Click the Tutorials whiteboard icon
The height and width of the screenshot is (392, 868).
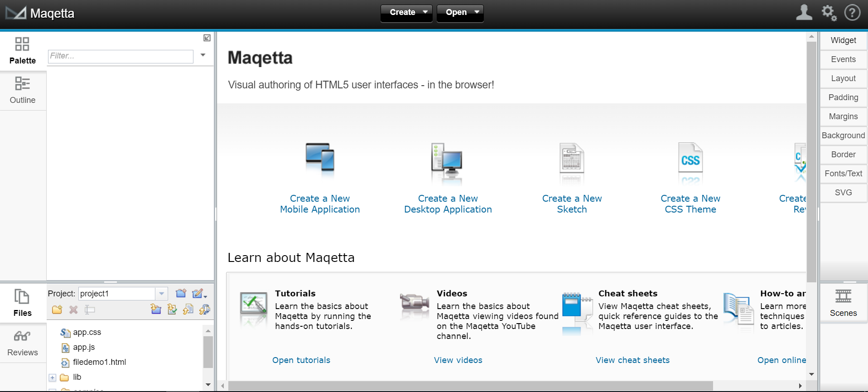(x=254, y=304)
